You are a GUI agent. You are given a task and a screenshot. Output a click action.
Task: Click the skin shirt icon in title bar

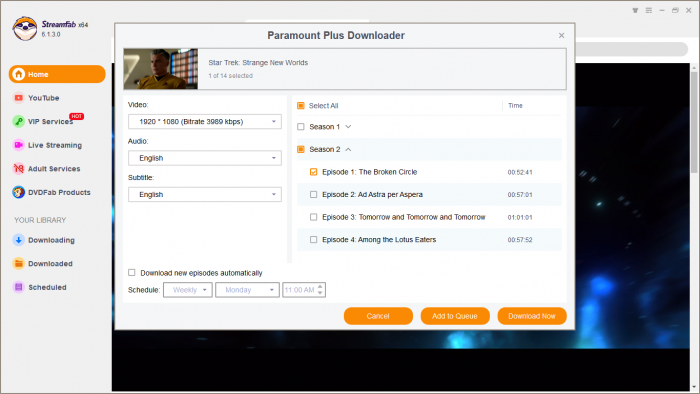coord(635,10)
